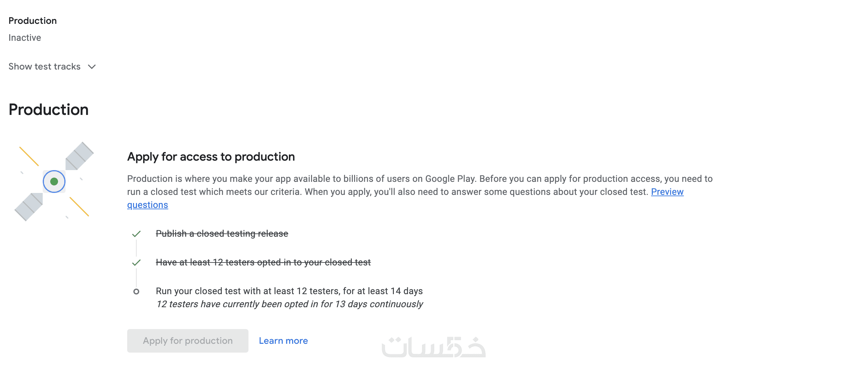Open the Learn more link

coord(283,341)
